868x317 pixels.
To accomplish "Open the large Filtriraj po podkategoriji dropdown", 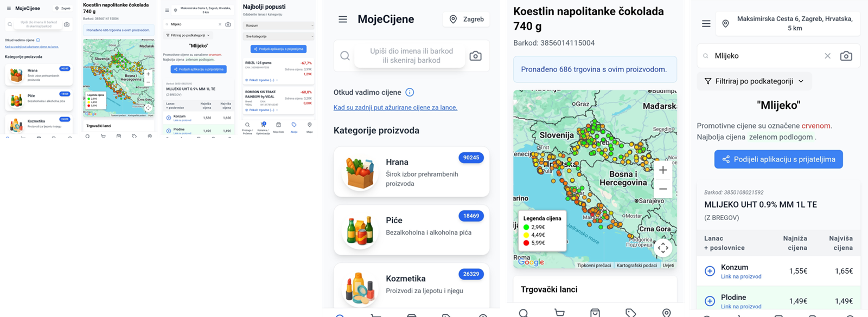I will tap(754, 81).
